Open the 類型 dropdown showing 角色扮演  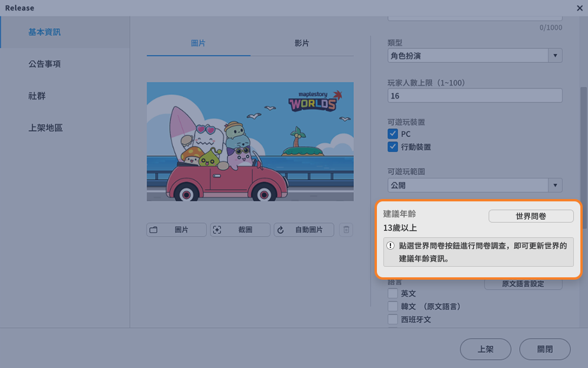tap(475, 55)
